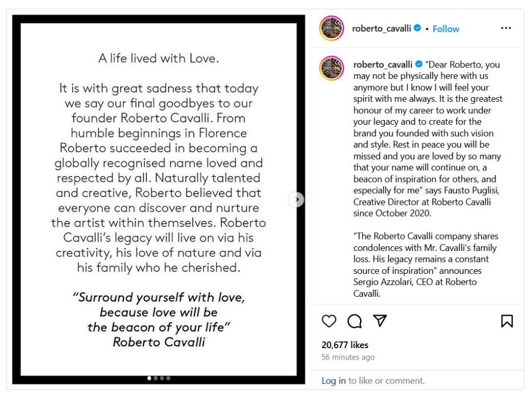
Task: Jump to third carousel dot
Action: click(162, 378)
